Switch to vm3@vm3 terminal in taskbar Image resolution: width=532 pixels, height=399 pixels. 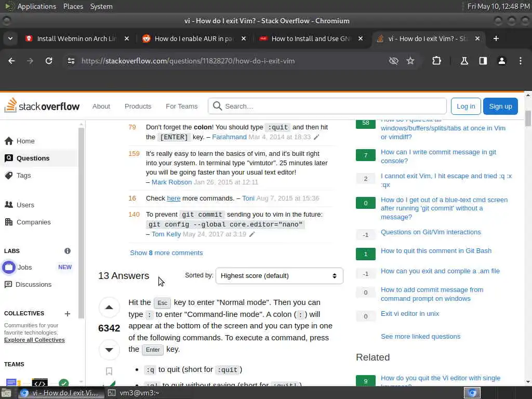[x=134, y=393]
